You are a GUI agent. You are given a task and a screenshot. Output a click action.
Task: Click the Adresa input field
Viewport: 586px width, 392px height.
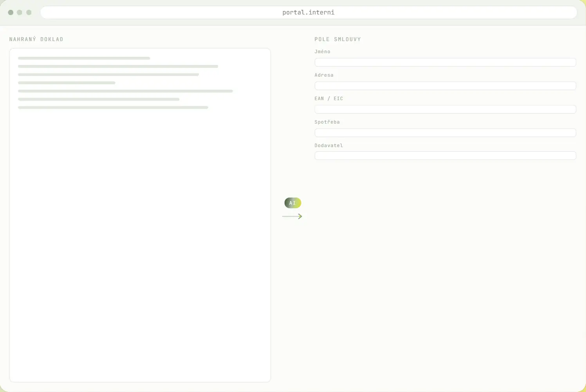(x=445, y=86)
